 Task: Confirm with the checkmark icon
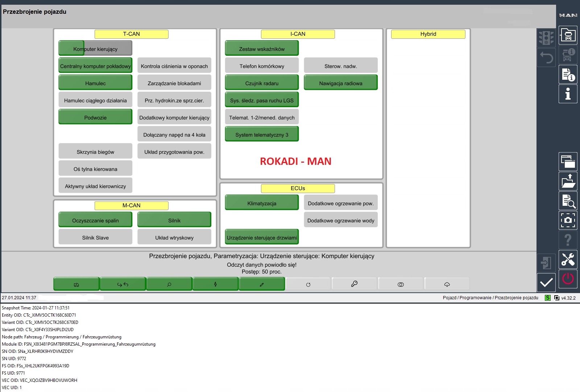(546, 282)
